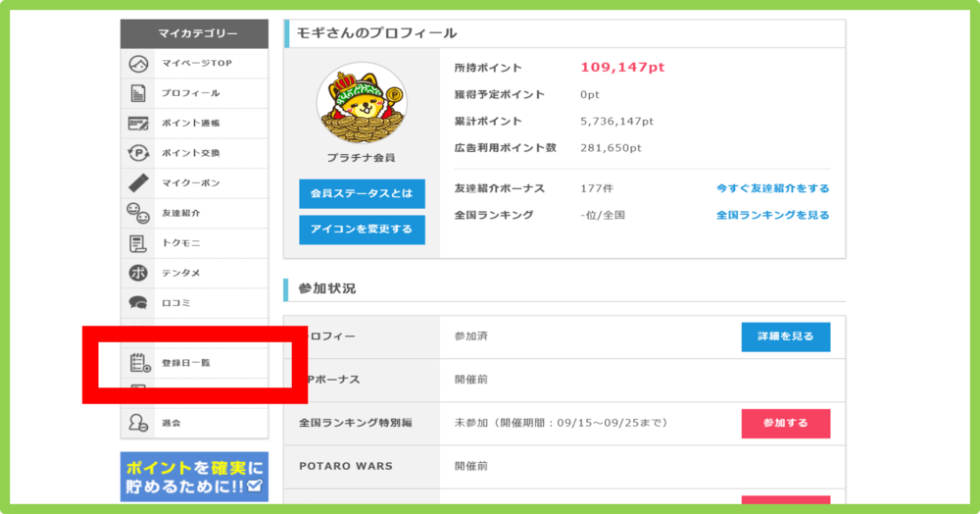Click the profile avatar image

pos(362,104)
